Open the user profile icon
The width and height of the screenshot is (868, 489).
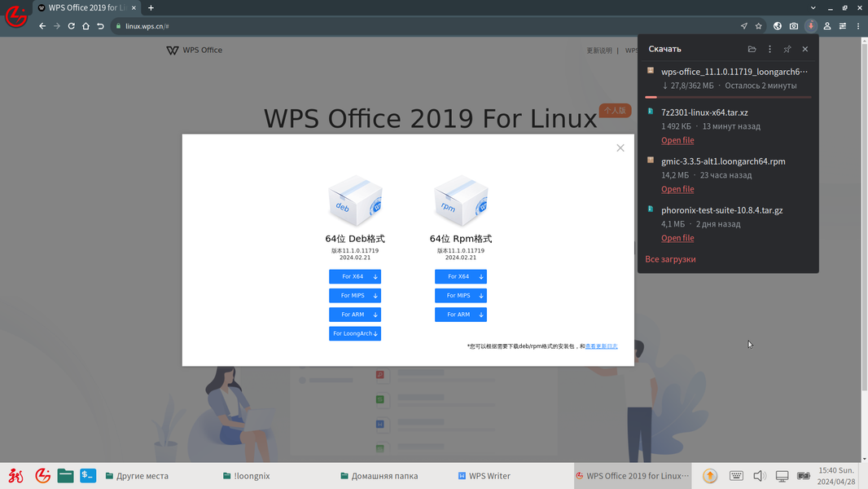coord(827,26)
